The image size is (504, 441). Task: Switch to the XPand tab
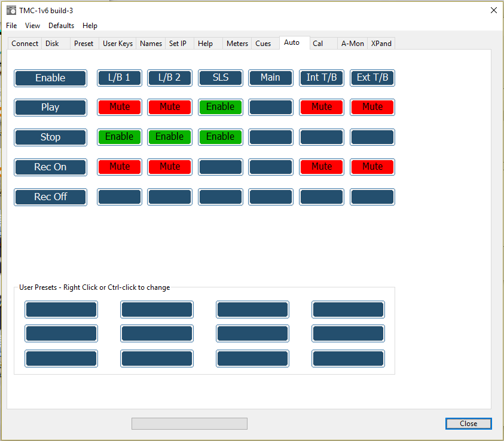381,44
